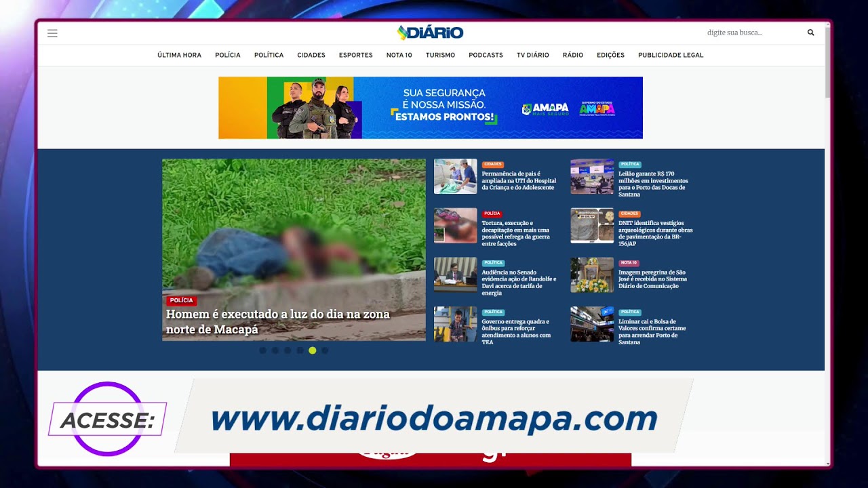Viewport: 868px width, 488px height.
Task: Select the sixth carousel dot
Action: 325,350
